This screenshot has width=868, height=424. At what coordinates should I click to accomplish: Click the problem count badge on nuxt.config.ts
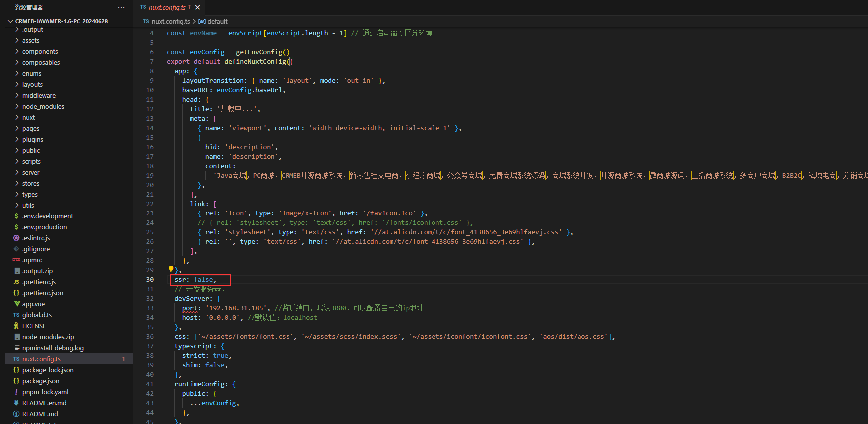(x=124, y=359)
